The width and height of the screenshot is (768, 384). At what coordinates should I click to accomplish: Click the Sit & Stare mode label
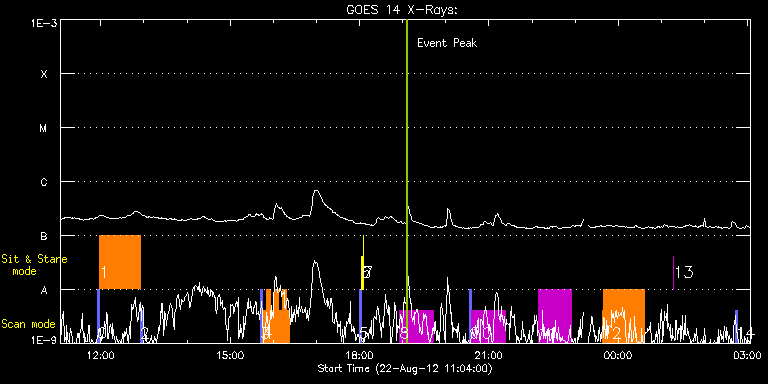tap(34, 264)
